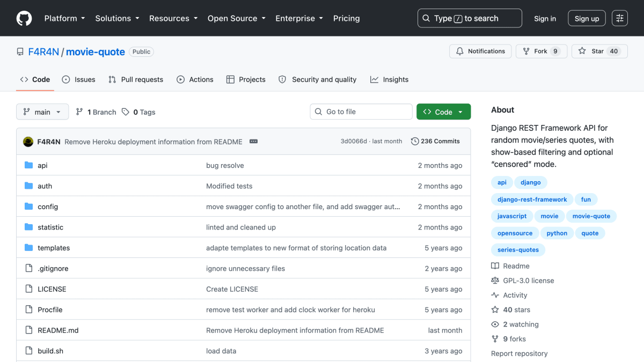This screenshot has width=644, height=362.
Task: Click the Readme book icon
Action: tap(495, 266)
